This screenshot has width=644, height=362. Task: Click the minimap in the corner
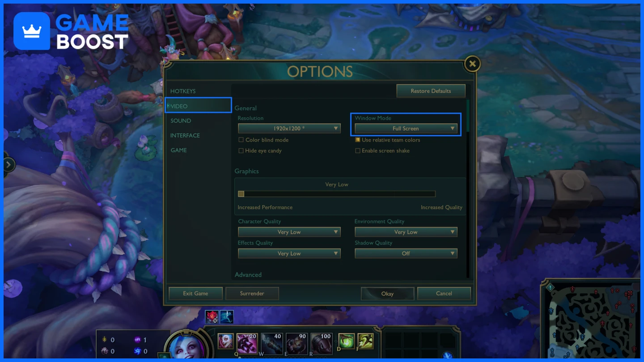pos(589,319)
